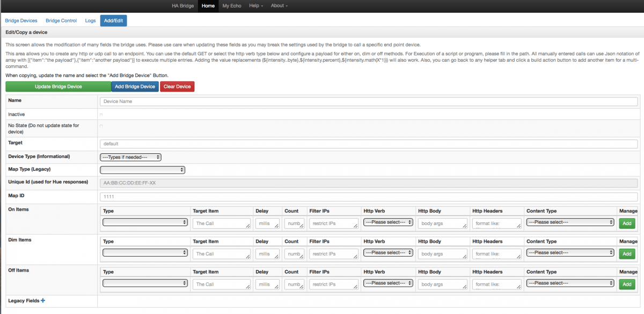This screenshot has height=314, width=644.
Task: Tick the Inactive checkbox
Action: (x=101, y=115)
